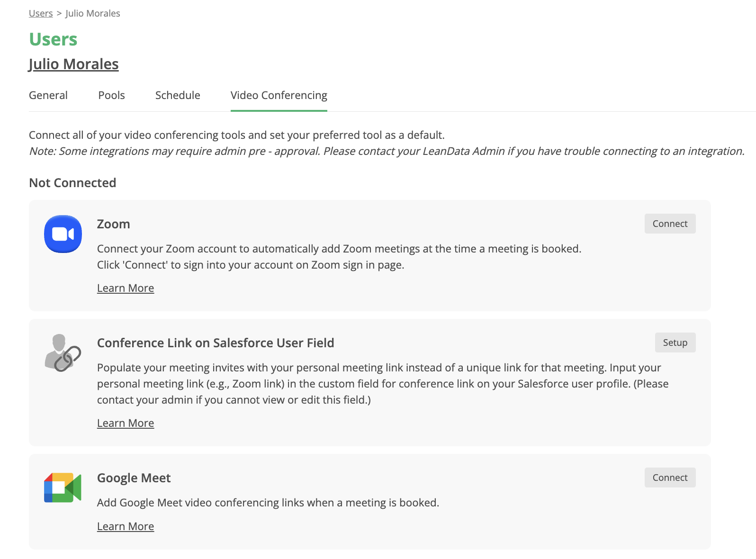Switch to the General tab
This screenshot has height=559, width=756.
[48, 95]
